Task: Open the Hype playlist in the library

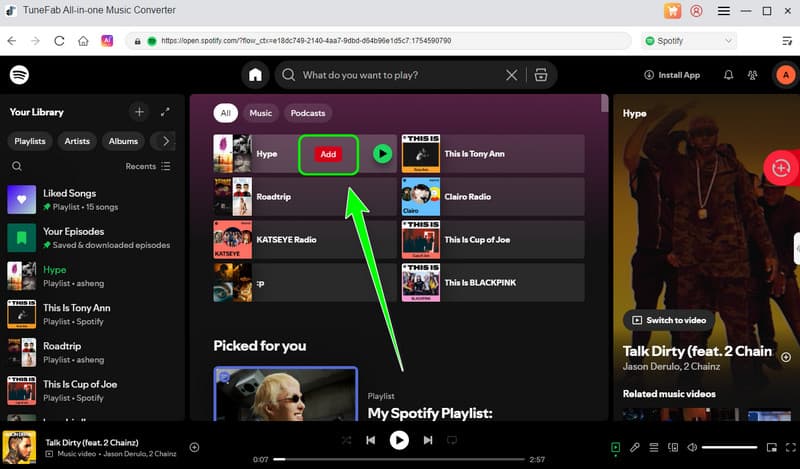Action: pyautogui.click(x=92, y=276)
